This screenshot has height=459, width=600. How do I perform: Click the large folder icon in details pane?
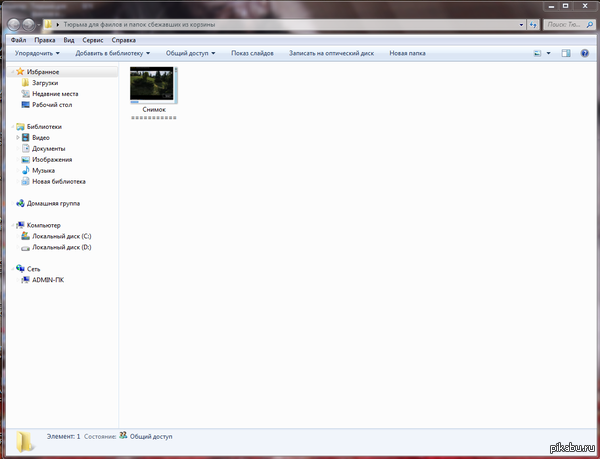(25, 442)
